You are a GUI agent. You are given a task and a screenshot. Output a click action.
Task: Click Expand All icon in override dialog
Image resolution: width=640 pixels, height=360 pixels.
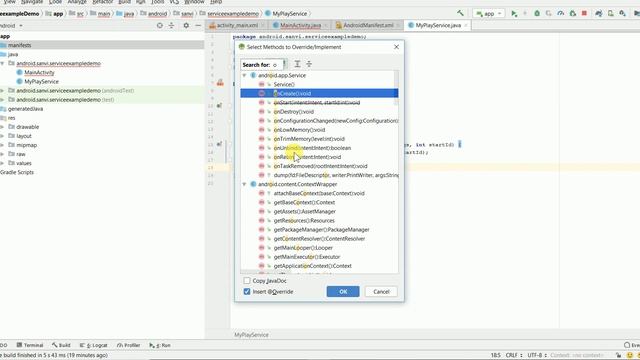(x=297, y=64)
